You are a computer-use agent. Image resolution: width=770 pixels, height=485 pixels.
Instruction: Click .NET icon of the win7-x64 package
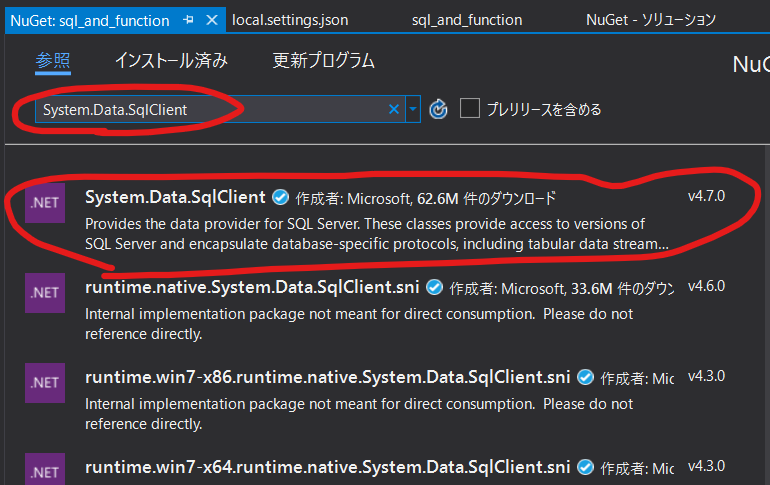pyautogui.click(x=45, y=469)
